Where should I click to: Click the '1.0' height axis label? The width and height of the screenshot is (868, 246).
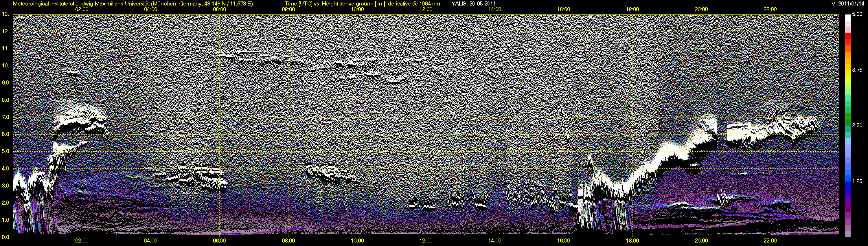pyautogui.click(x=6, y=220)
